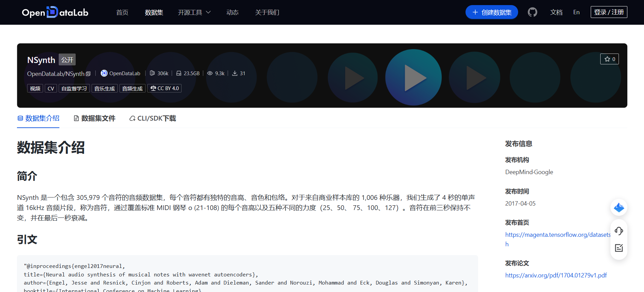Screen dimensions: 644x292
Task: Switch to the 数据集文件 tab
Action: [x=94, y=118]
